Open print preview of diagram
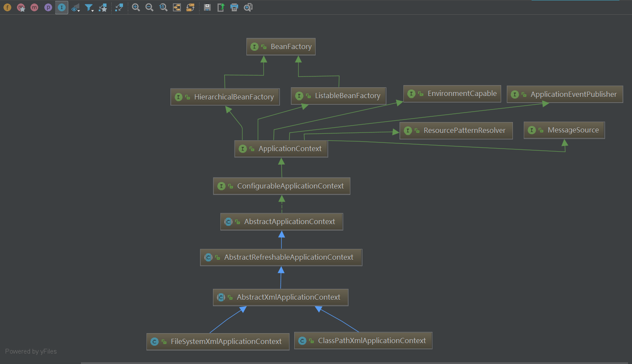The width and height of the screenshot is (632, 364). (248, 7)
